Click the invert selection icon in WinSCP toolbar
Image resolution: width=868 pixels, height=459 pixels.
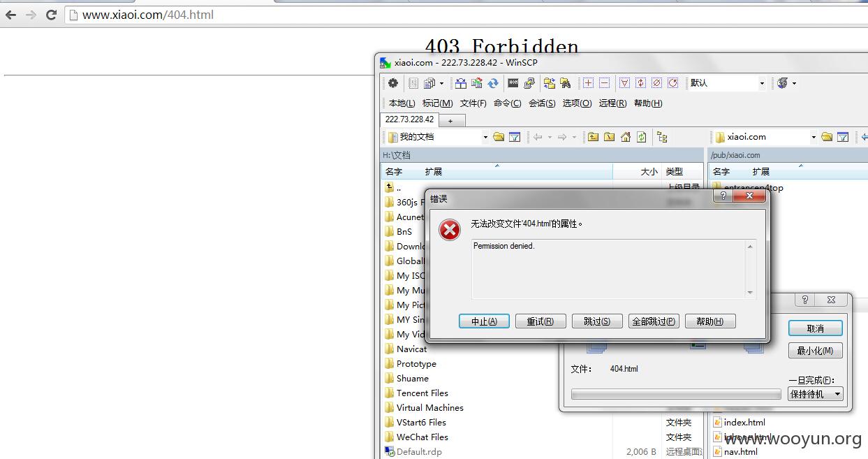click(640, 83)
